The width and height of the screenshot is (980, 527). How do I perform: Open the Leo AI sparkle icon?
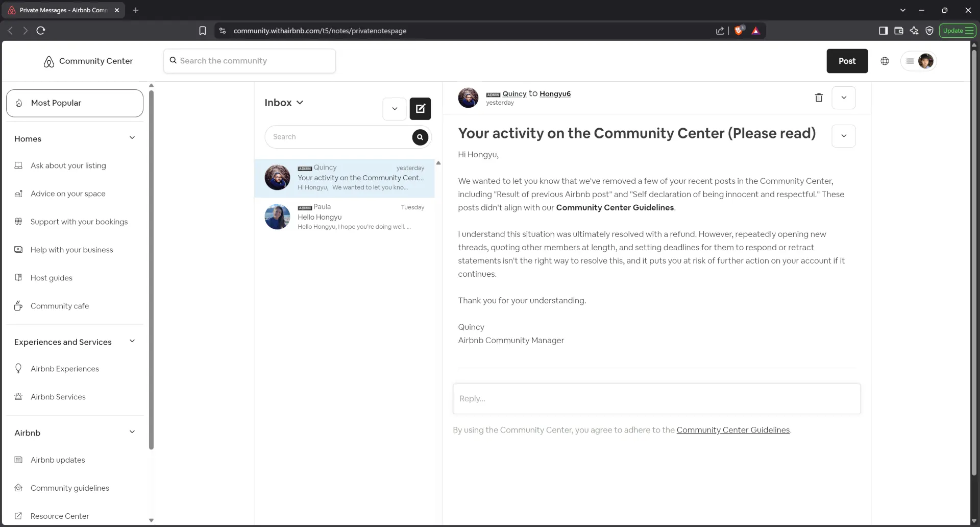914,31
